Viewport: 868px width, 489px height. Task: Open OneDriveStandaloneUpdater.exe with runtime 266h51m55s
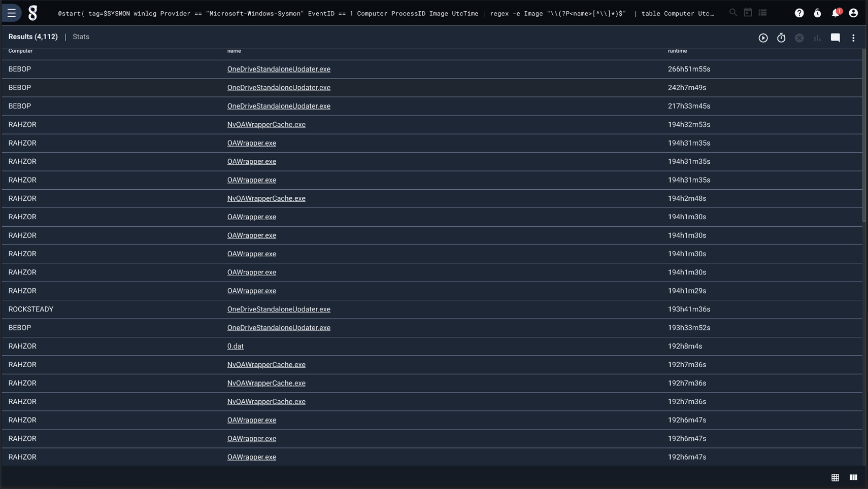point(279,69)
